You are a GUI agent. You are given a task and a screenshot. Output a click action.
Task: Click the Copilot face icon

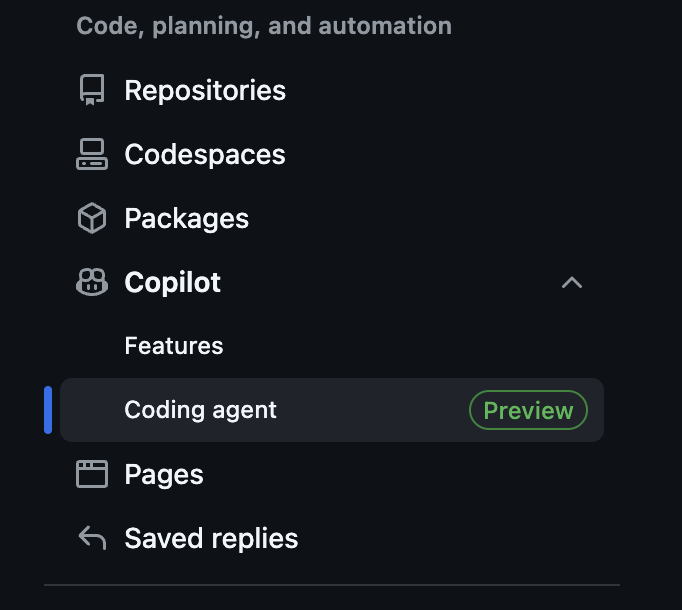pyautogui.click(x=92, y=283)
